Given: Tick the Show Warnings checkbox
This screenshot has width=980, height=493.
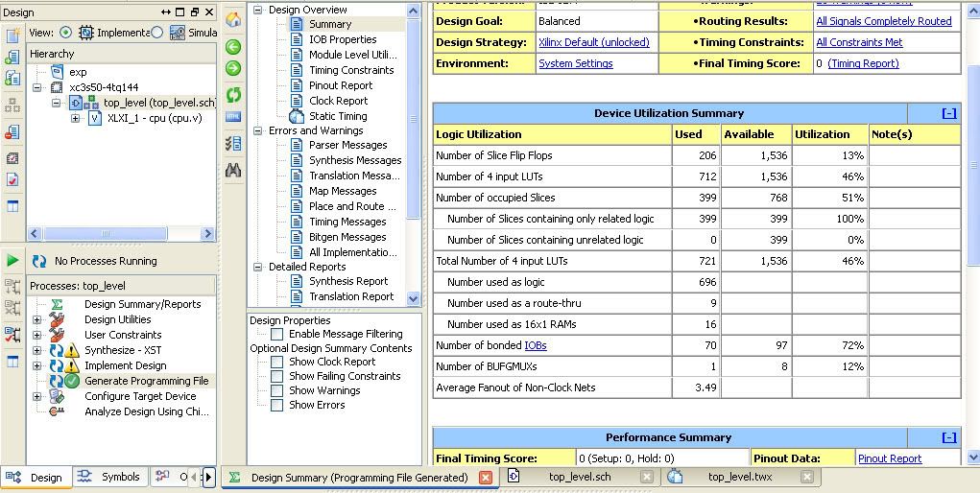Looking at the screenshot, I should tap(277, 391).
